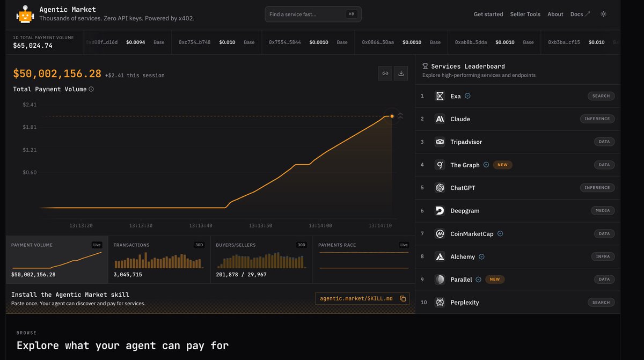Click the download chart icon
This screenshot has width=644, height=360.
tap(401, 74)
